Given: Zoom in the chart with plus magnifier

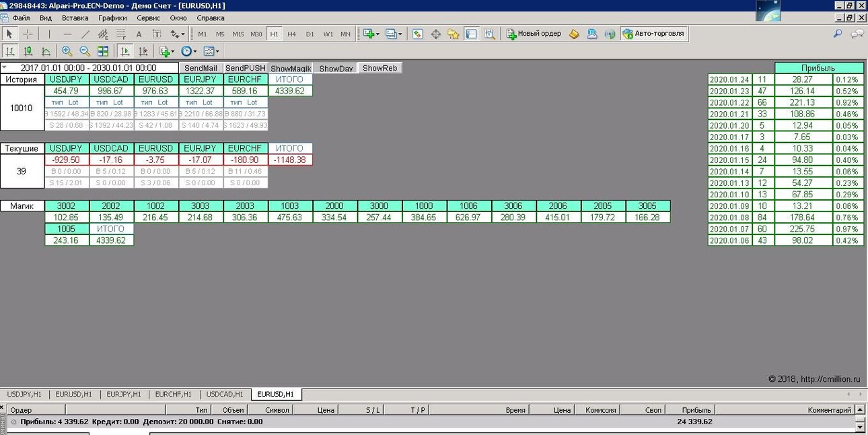Looking at the screenshot, I should click(x=67, y=51).
